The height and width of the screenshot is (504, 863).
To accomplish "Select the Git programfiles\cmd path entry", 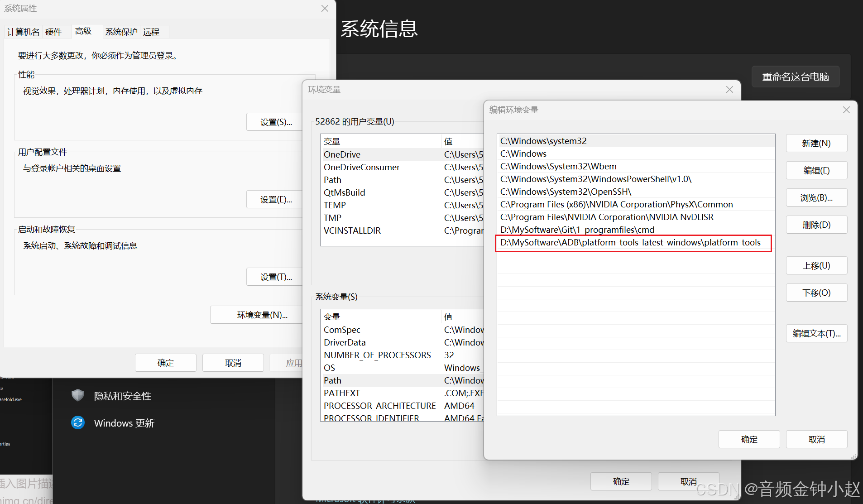I will pyautogui.click(x=636, y=230).
